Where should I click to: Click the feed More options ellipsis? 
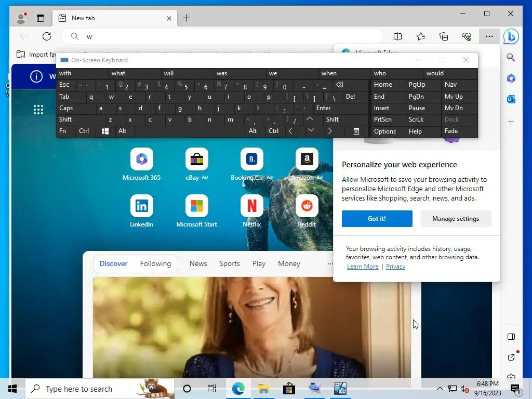(x=330, y=263)
